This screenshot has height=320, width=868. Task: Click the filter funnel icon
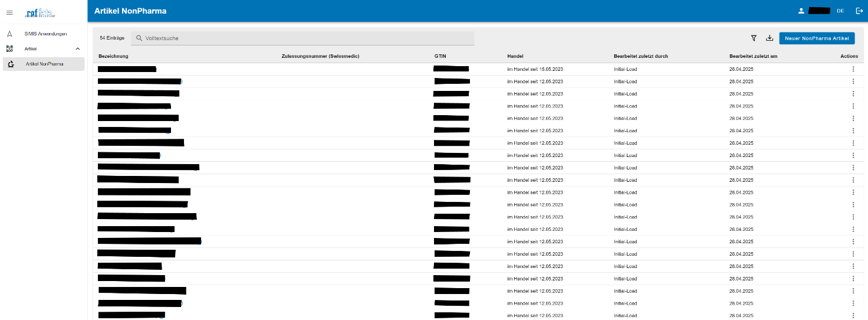pyautogui.click(x=754, y=38)
